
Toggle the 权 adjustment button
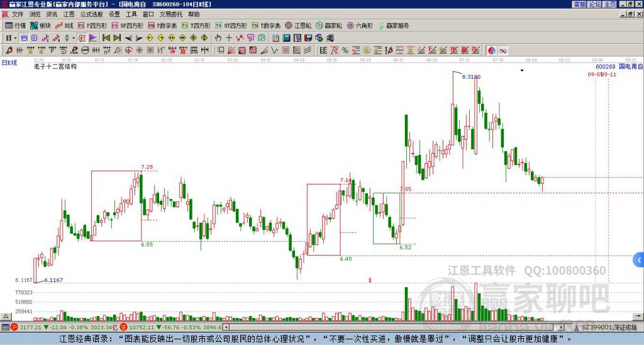(x=82, y=38)
